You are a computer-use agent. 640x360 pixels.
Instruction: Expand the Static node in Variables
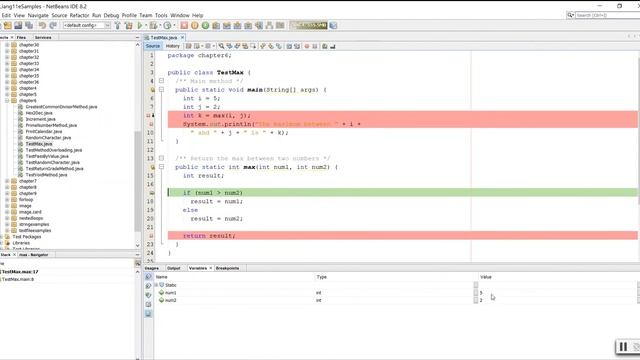tap(156, 285)
